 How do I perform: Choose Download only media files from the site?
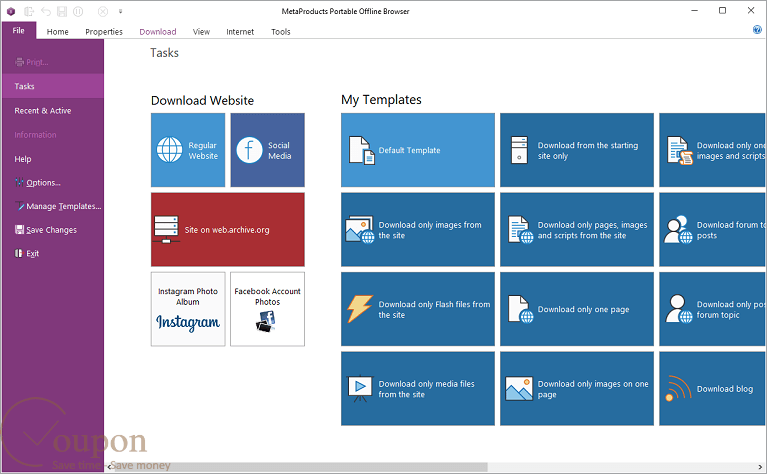(418, 388)
